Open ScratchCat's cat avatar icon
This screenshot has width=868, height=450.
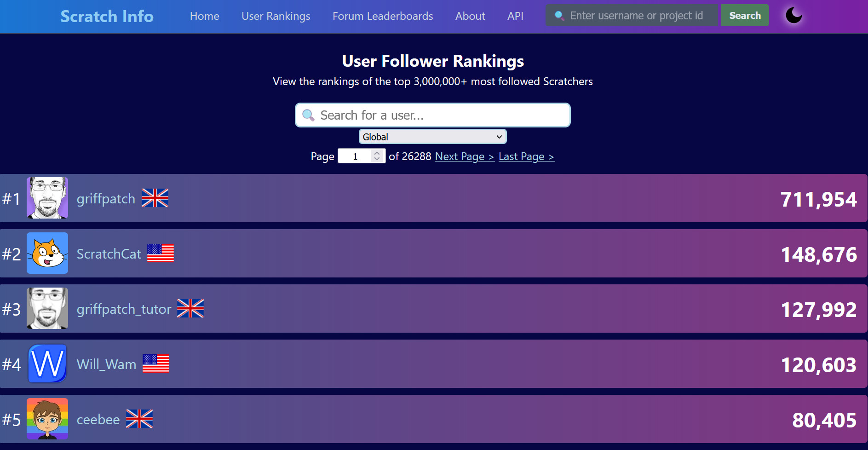pos(47,253)
